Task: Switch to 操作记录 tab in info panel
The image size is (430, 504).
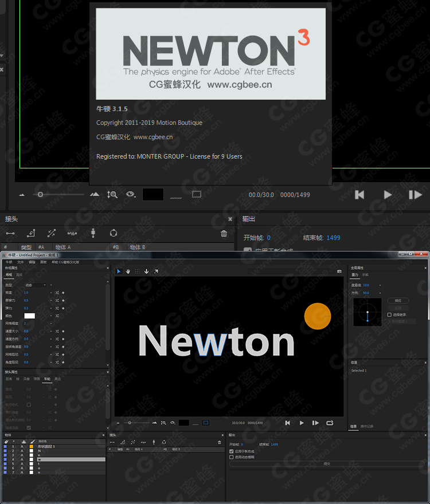Action: (x=366, y=426)
